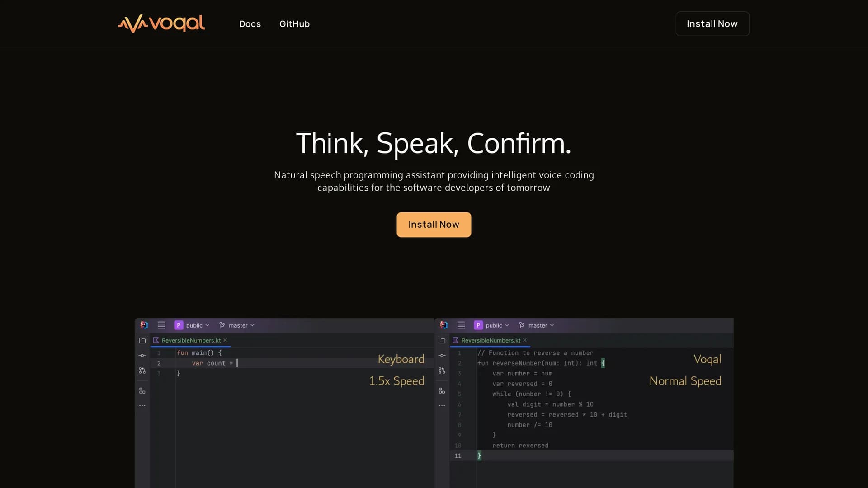The height and width of the screenshot is (488, 868).
Task: Open Pull Requests icon in Keyboard pane
Action: click(142, 371)
